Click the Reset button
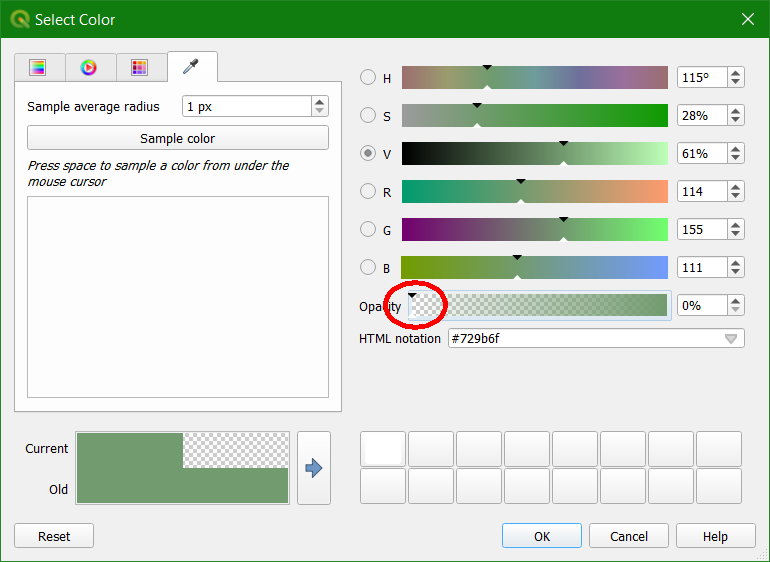 (x=54, y=536)
